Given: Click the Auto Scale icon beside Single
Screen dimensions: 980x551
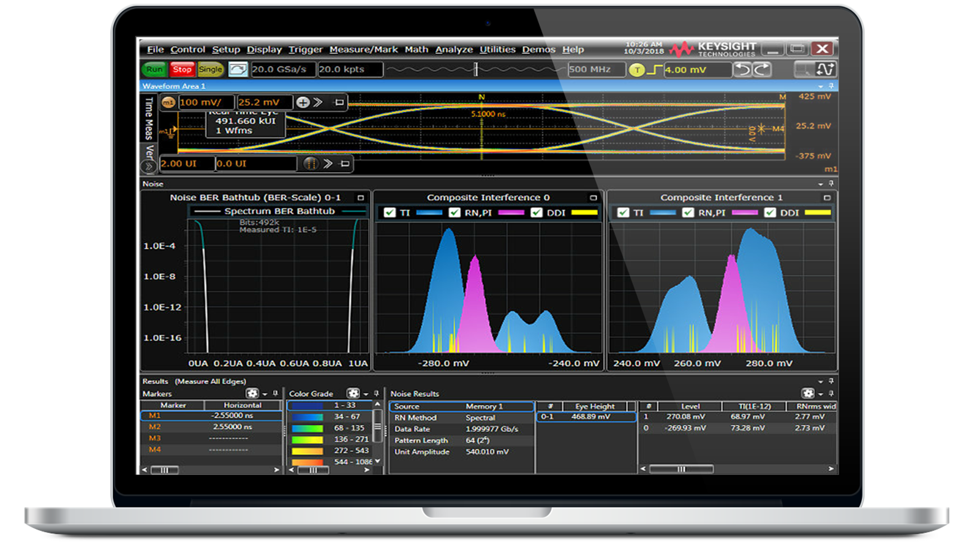Looking at the screenshot, I should (238, 70).
